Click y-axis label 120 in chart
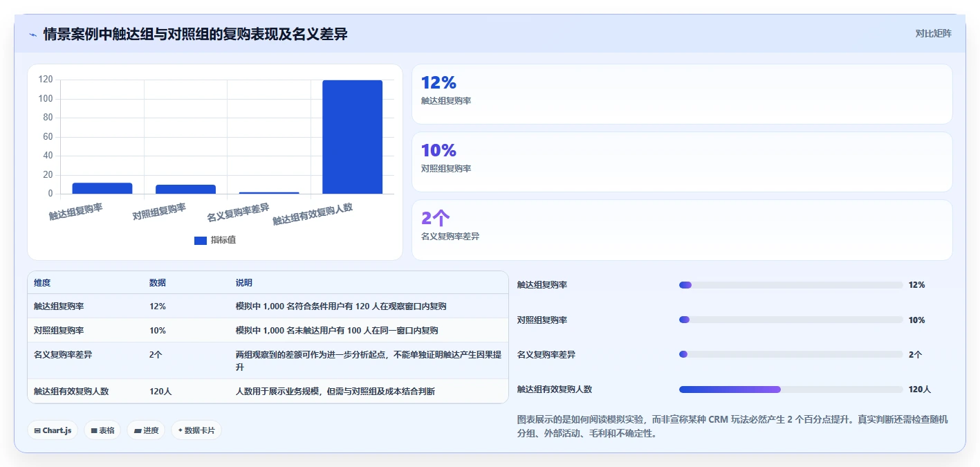 [x=46, y=80]
